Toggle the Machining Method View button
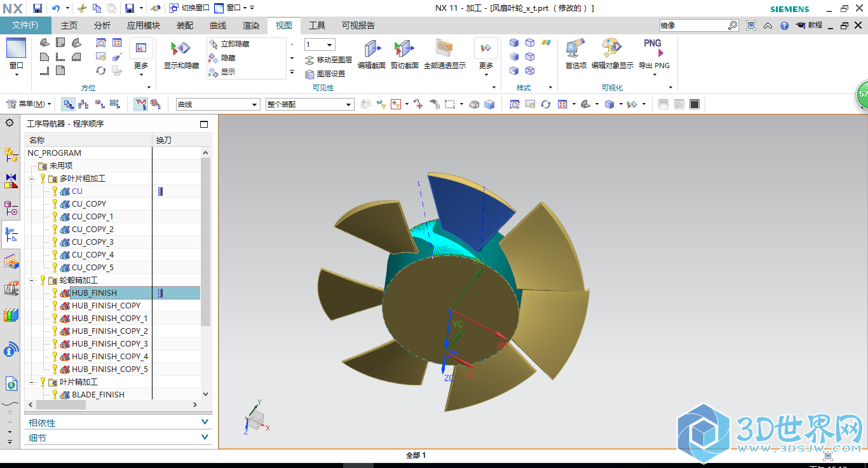This screenshot has width=868, height=468. click(x=115, y=104)
